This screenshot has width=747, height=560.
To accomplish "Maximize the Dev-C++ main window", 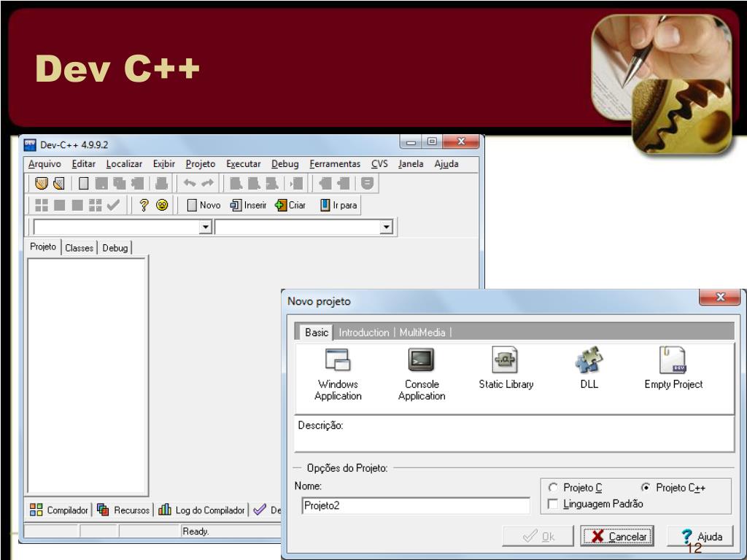I will pos(432,141).
